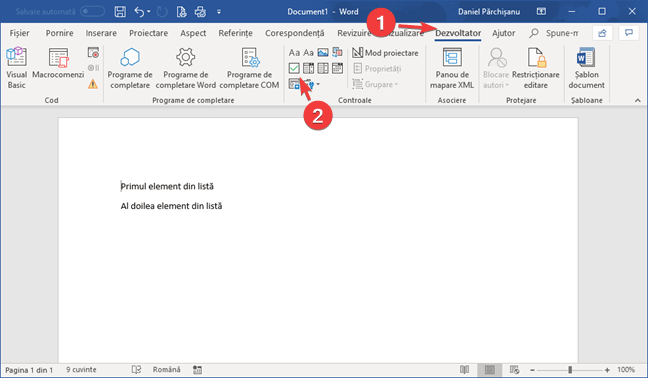Click the 100% zoom level

point(626,370)
